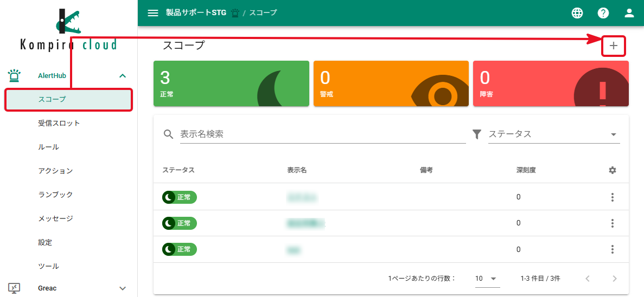
Task: Click the green 正常 summary card
Action: click(231, 83)
